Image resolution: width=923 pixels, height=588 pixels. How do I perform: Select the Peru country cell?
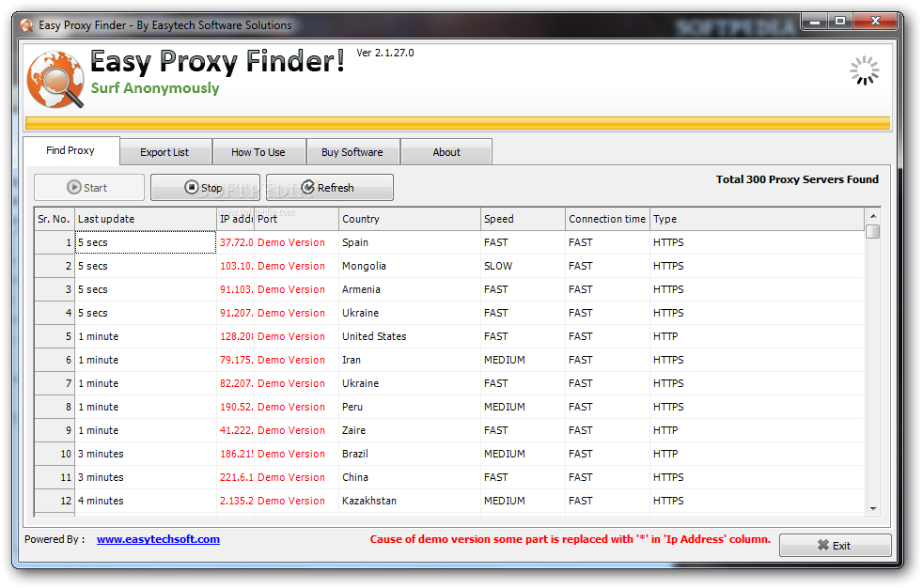click(410, 407)
